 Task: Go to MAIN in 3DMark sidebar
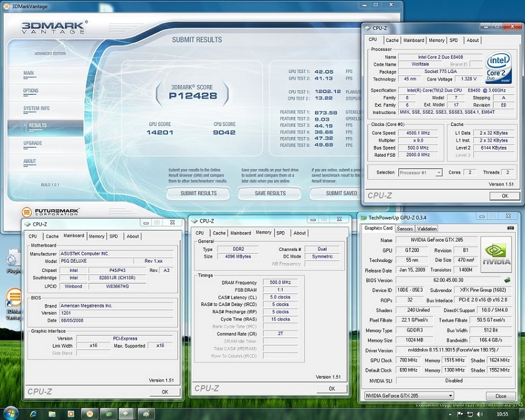pos(28,73)
